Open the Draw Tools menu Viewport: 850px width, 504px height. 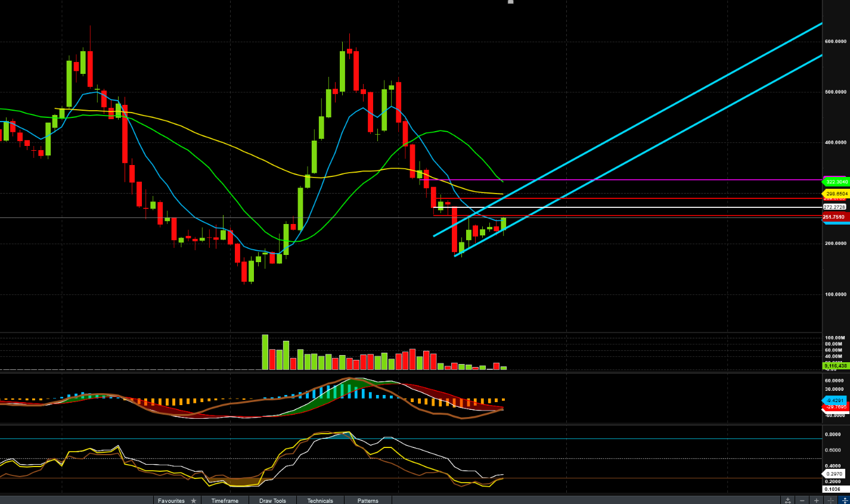tap(272, 500)
